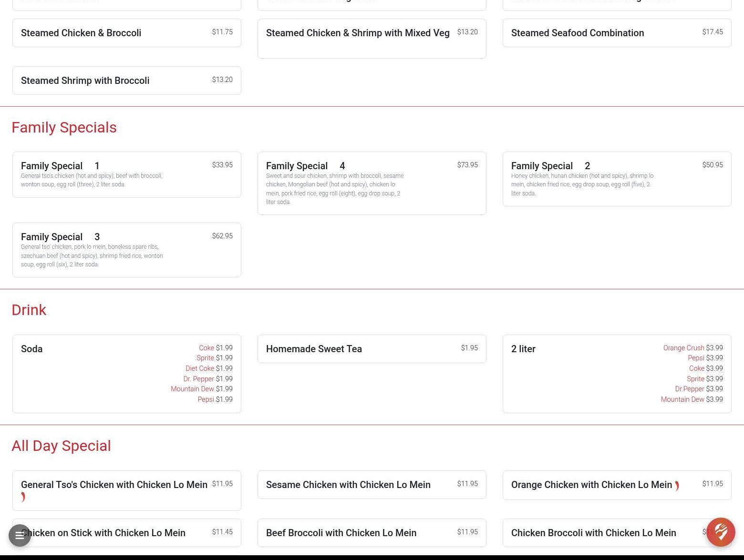The image size is (744, 560).
Task: Click Family Special 2 description text
Action: (x=582, y=184)
